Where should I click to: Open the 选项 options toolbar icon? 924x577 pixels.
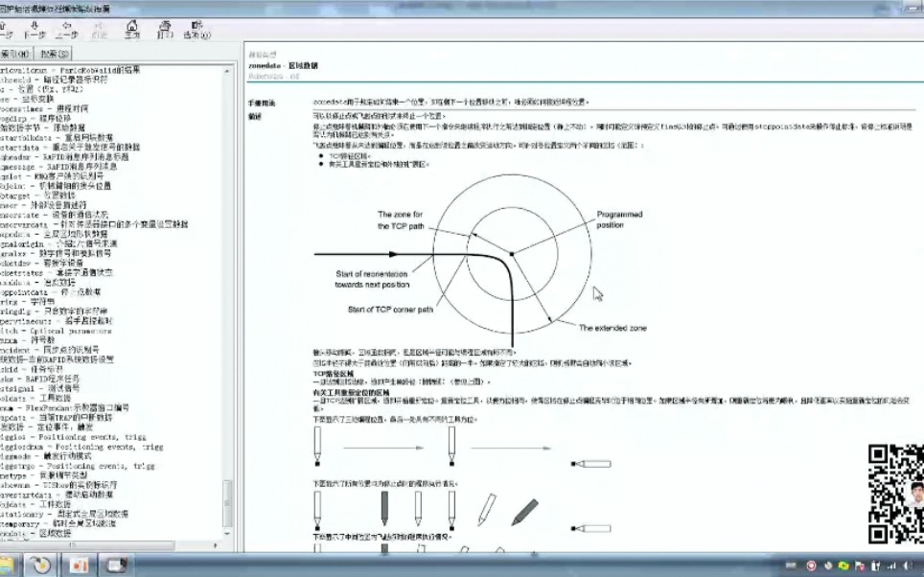pyautogui.click(x=197, y=27)
